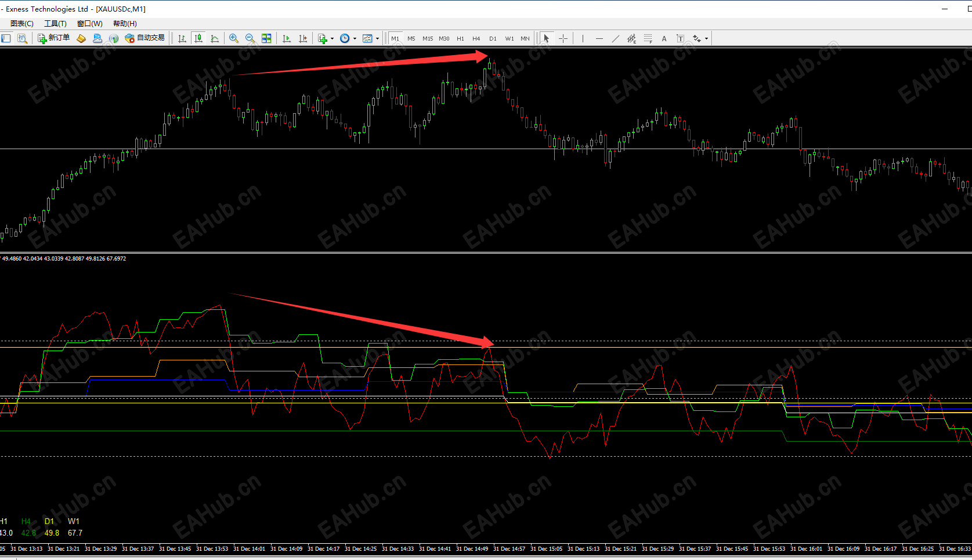
Task: Switch to the H4 timeframe button
Action: click(x=476, y=38)
